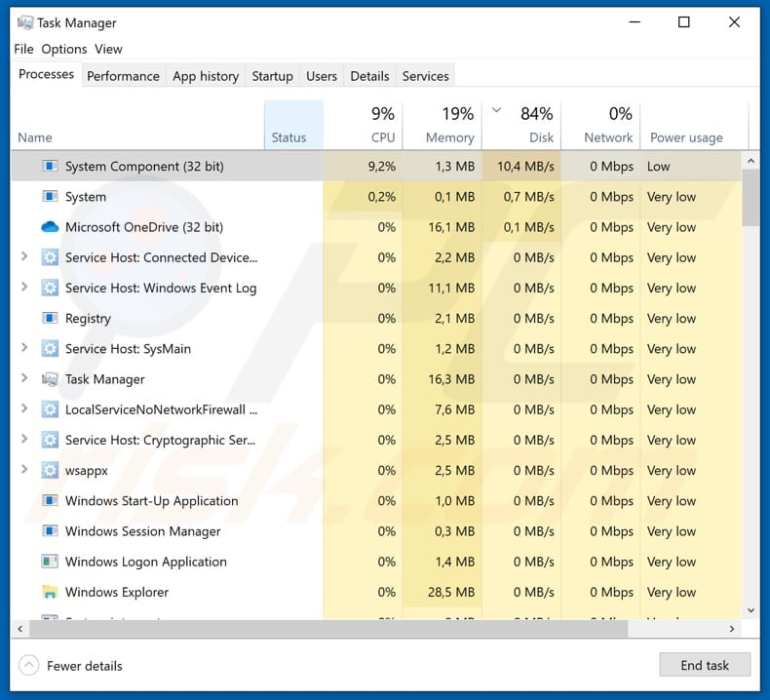Switch to the Services tab
Screen dimensions: 770x700
click(426, 76)
